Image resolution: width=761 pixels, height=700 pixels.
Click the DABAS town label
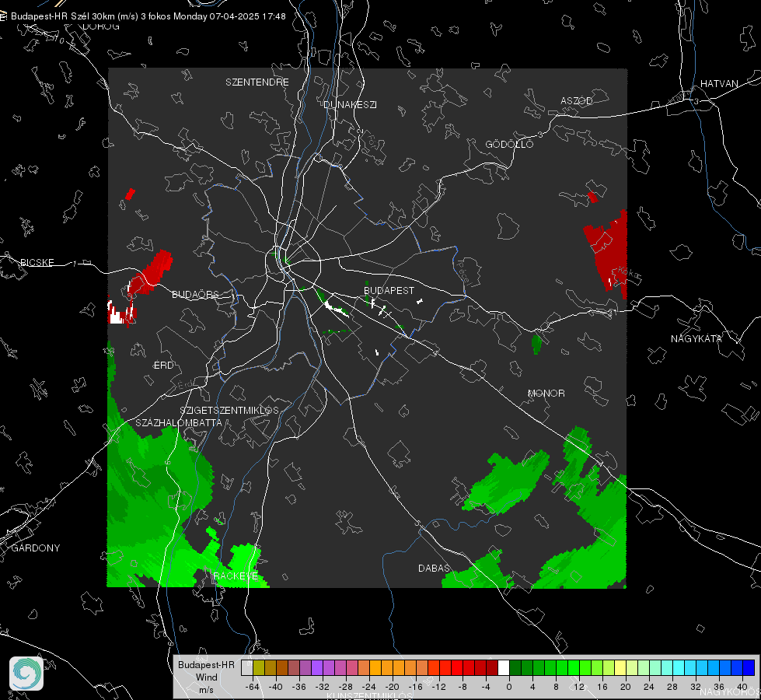(434, 569)
